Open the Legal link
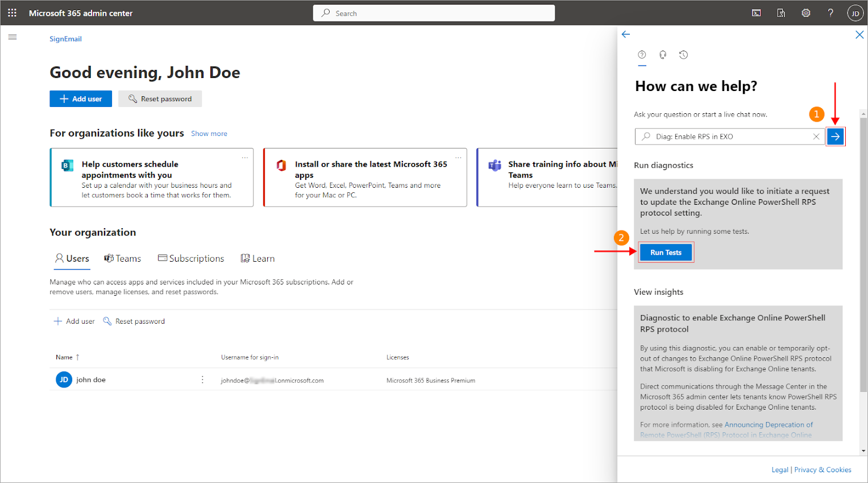Image resolution: width=868 pixels, height=483 pixels. 780,470
